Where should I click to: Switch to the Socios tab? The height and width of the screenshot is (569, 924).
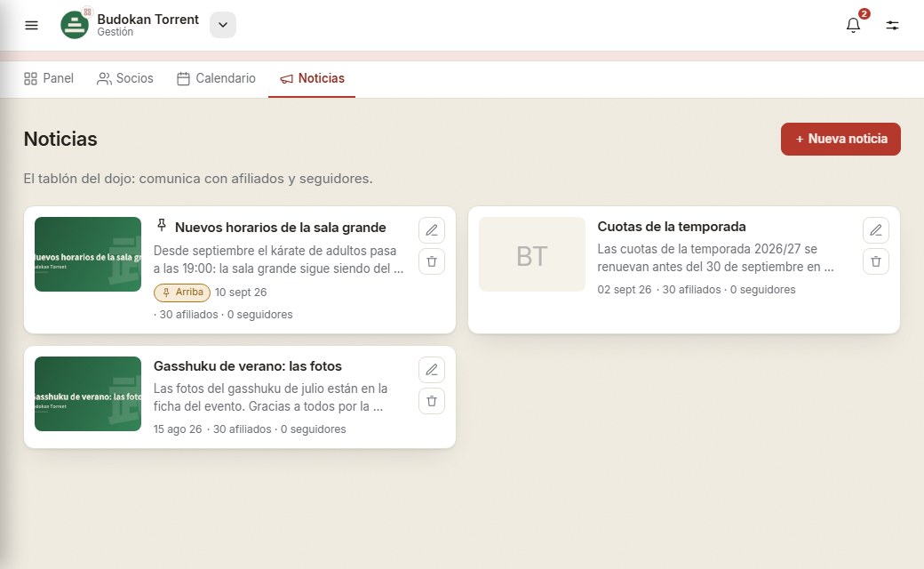point(125,78)
